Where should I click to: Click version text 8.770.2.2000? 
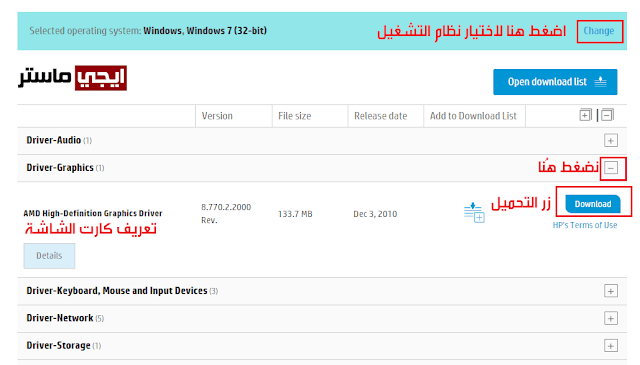point(226,207)
